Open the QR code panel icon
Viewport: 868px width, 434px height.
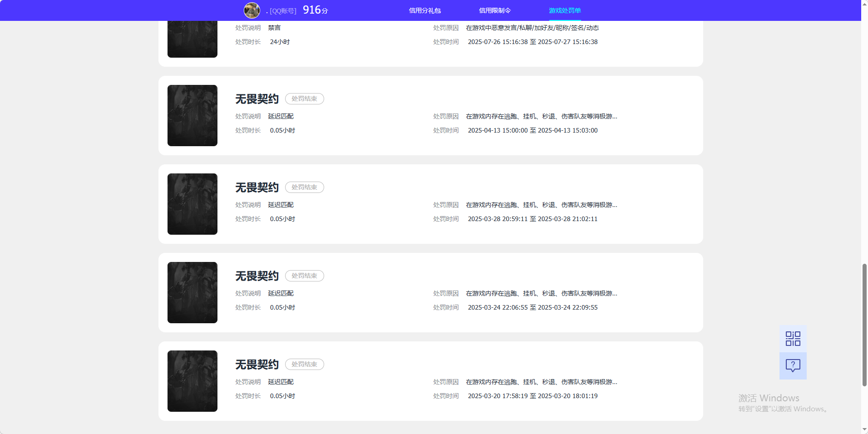pyautogui.click(x=792, y=338)
